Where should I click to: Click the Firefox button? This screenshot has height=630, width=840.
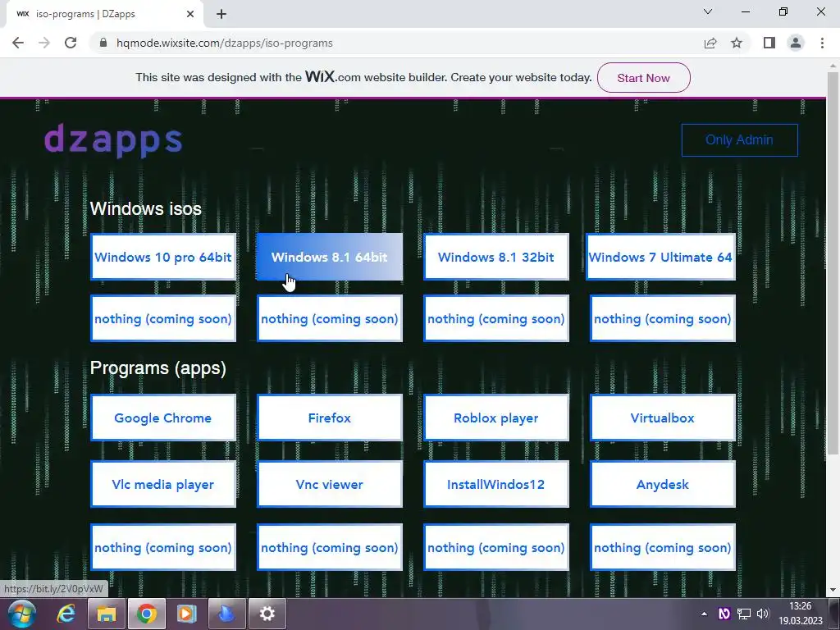(330, 418)
